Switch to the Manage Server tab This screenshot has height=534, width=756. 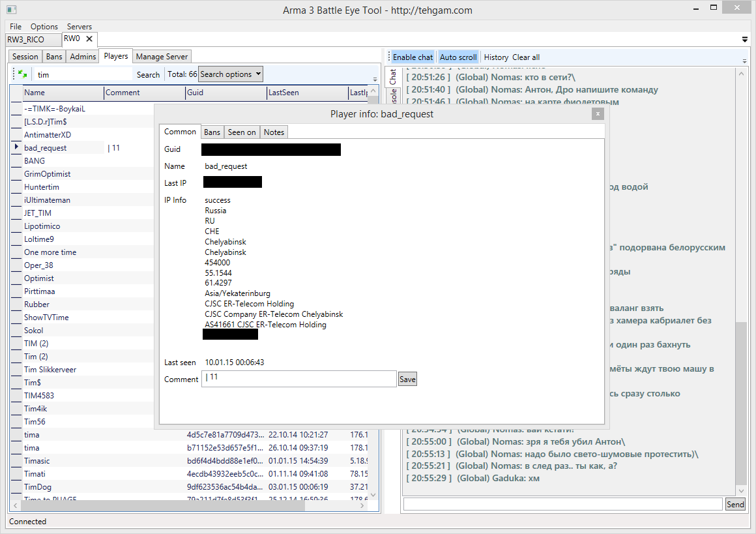pyautogui.click(x=162, y=57)
